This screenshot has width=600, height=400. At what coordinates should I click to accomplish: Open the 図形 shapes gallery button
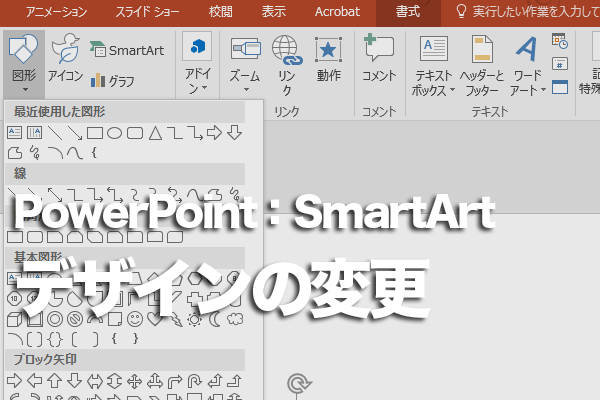point(24,63)
